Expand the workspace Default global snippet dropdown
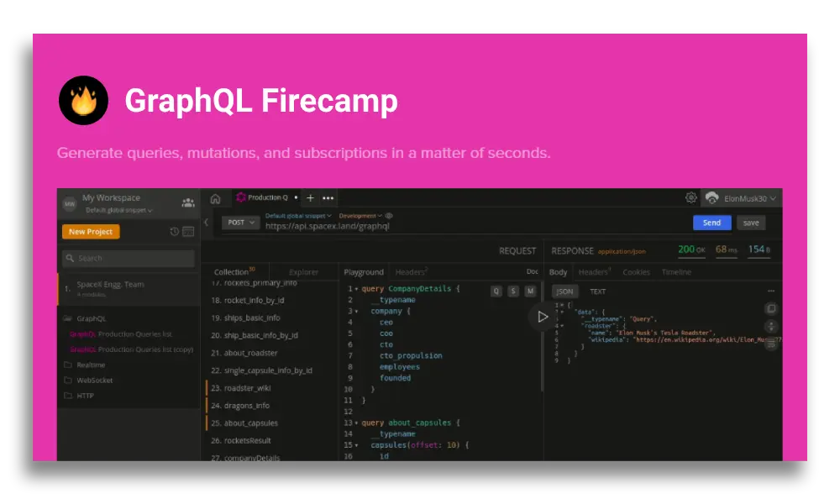The height and width of the screenshot is (504, 840). coord(119,211)
